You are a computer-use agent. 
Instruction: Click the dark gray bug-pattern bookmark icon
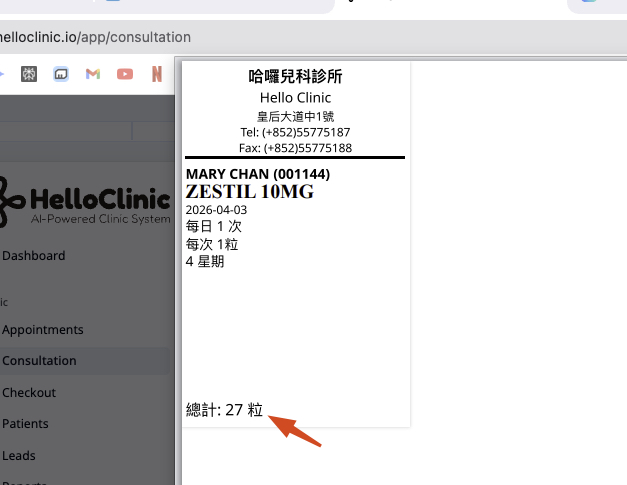[x=29, y=74]
